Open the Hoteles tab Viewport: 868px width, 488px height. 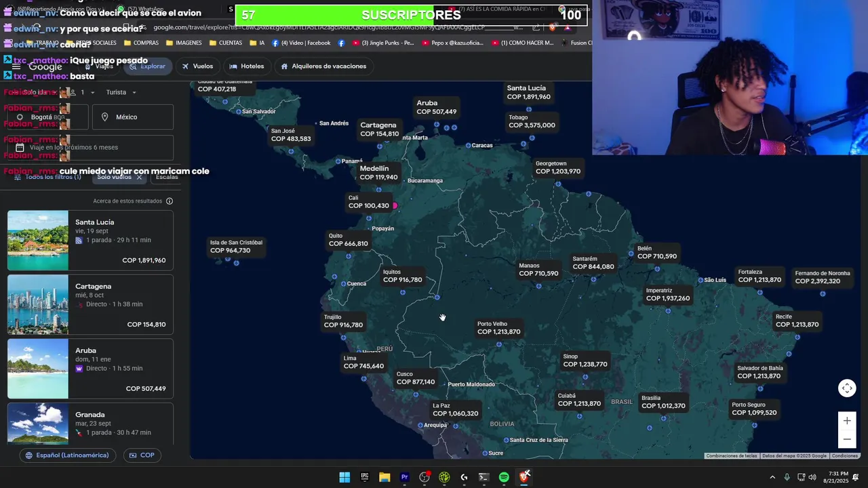tap(247, 66)
